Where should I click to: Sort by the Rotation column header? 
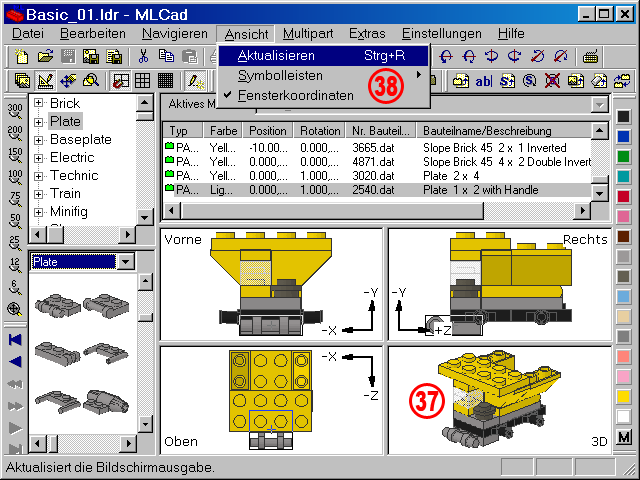point(320,131)
